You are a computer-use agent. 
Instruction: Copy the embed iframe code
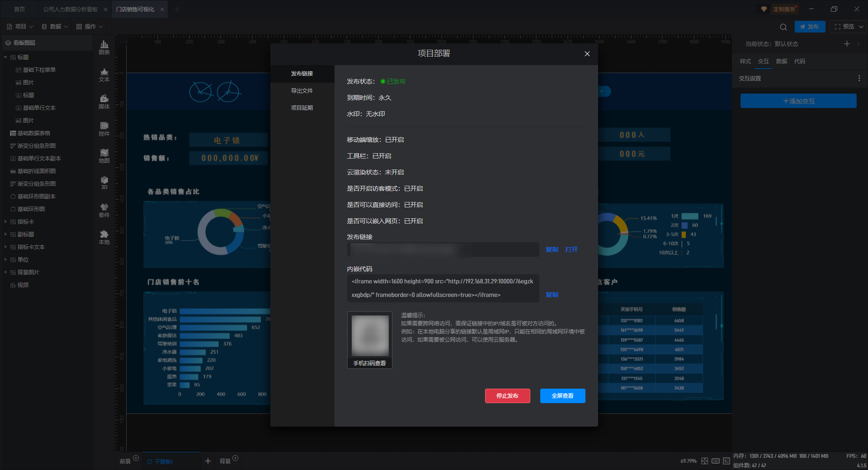[552, 295]
